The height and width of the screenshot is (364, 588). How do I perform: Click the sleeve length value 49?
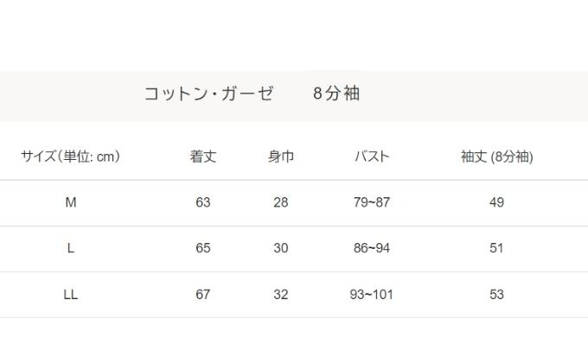496,202
